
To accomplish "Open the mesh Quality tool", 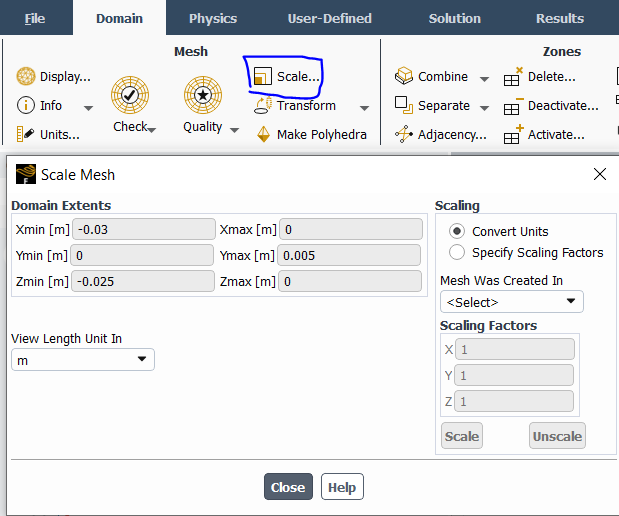I will [x=203, y=104].
